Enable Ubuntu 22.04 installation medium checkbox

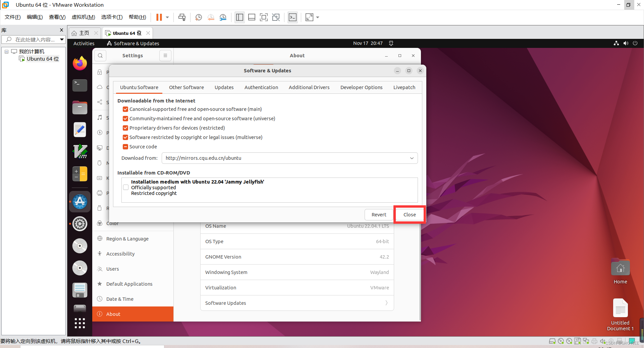[x=126, y=187]
